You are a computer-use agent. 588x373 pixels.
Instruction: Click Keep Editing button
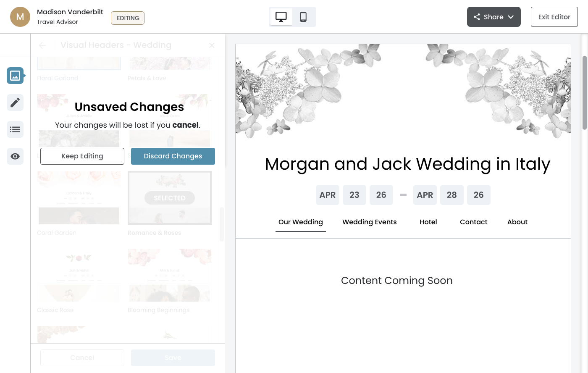(x=82, y=156)
